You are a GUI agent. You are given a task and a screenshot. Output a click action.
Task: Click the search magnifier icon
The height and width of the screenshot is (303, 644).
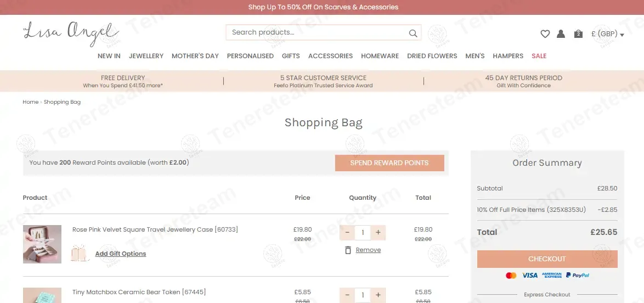point(413,33)
